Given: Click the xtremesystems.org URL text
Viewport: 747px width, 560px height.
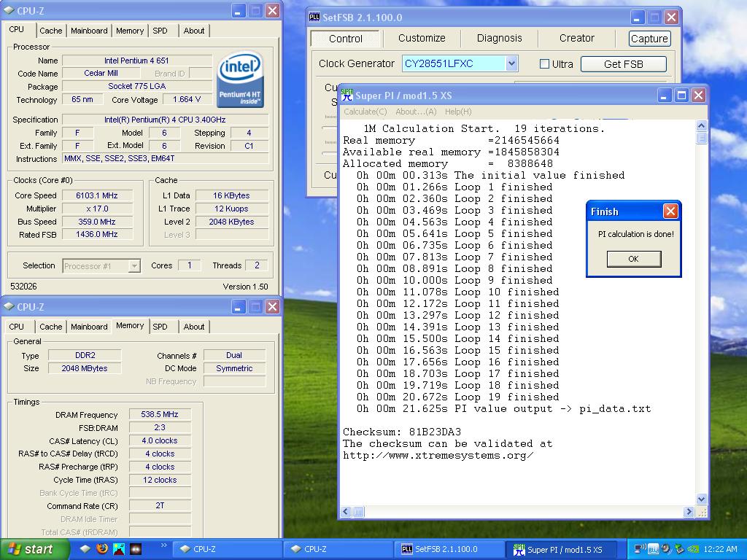Looking at the screenshot, I should tap(438, 455).
